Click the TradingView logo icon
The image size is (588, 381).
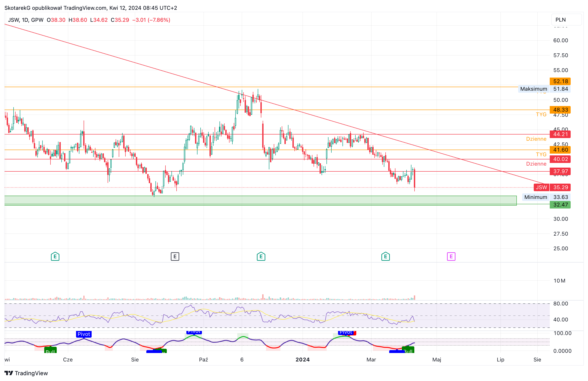(x=9, y=373)
